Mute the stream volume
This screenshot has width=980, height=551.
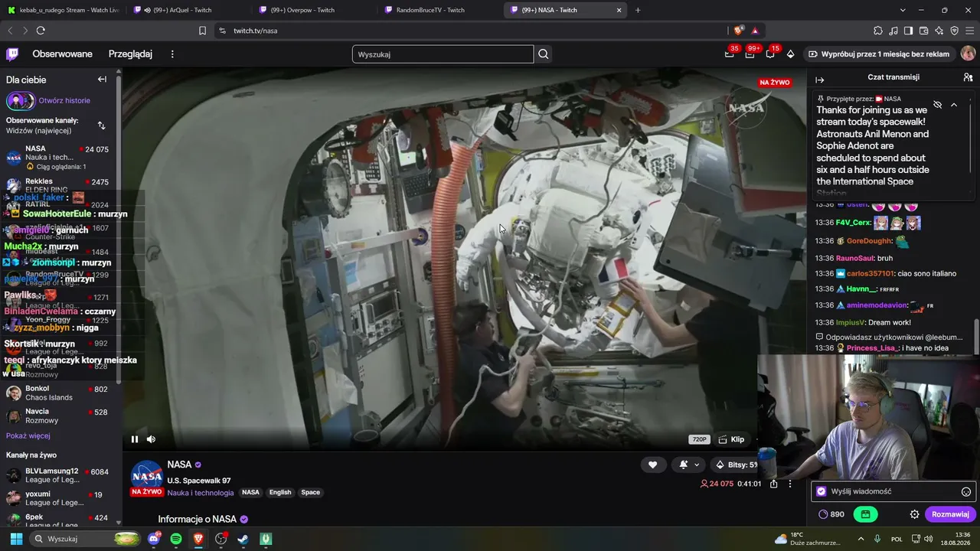tap(151, 439)
